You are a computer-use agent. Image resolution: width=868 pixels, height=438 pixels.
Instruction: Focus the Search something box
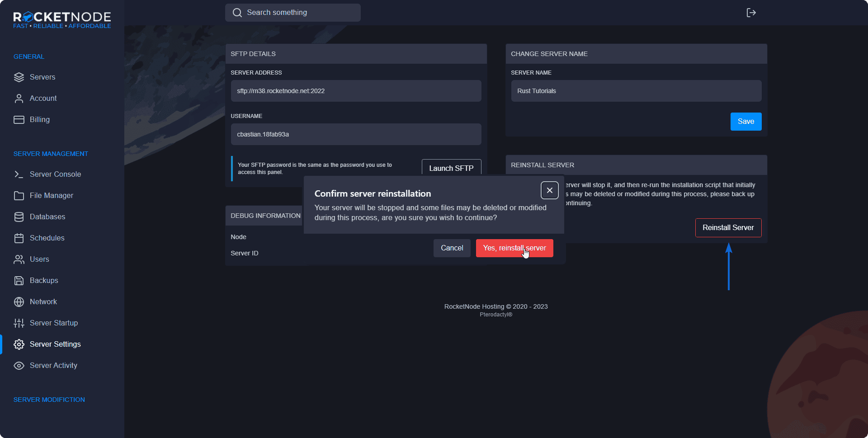point(298,13)
